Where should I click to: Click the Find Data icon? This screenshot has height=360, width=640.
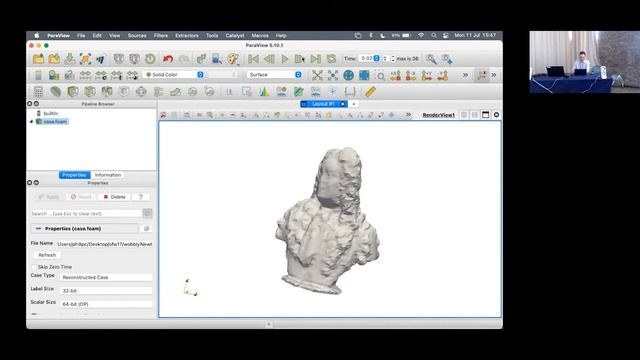[x=217, y=59]
